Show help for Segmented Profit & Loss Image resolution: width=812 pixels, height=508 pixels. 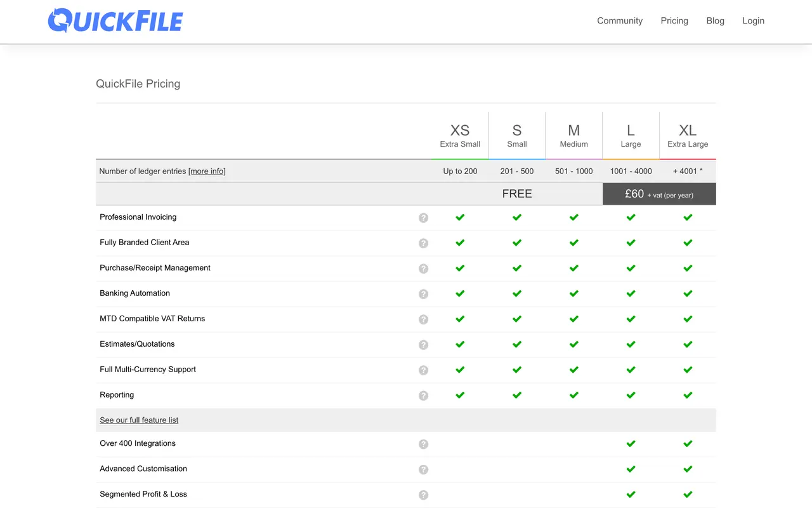[423, 495]
